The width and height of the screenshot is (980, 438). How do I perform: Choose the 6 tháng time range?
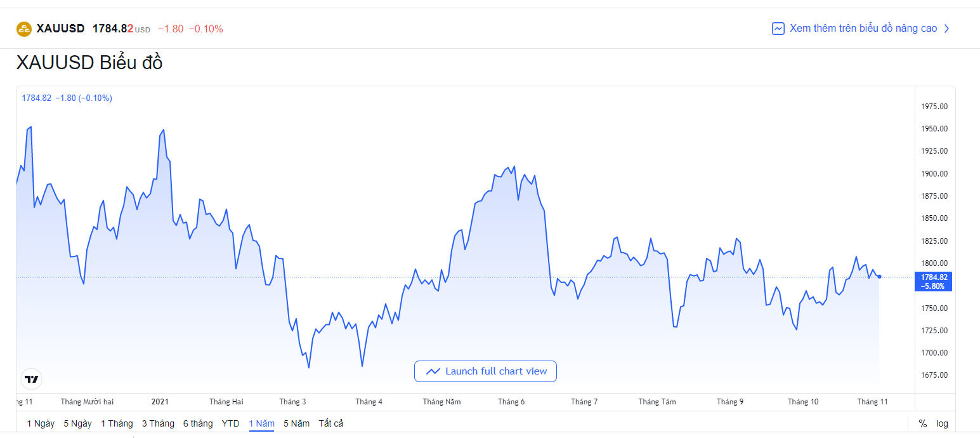coord(198,423)
